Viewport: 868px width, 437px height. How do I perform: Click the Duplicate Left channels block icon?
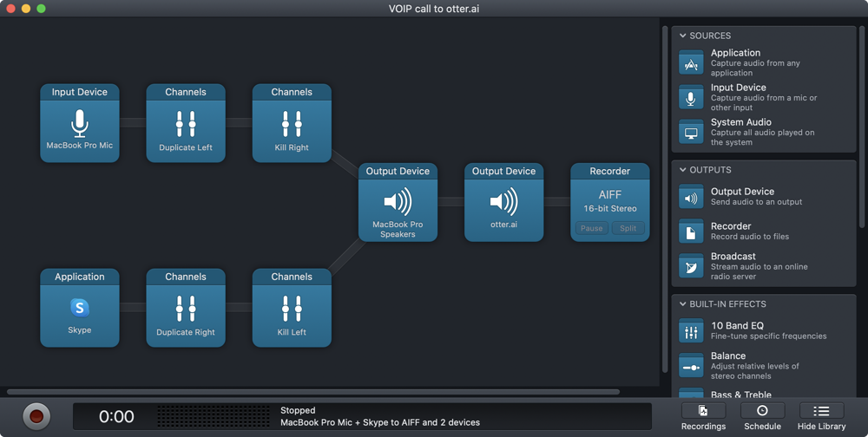pyautogui.click(x=186, y=124)
